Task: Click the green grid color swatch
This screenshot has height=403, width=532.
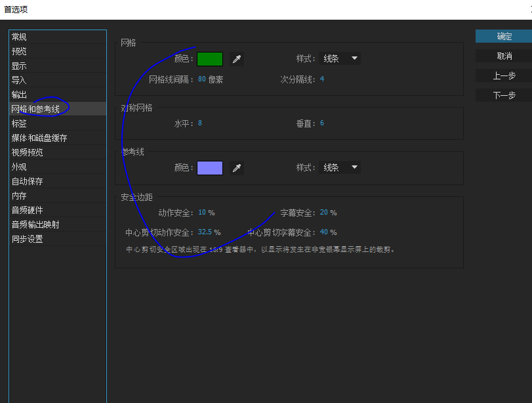Action: tap(209, 58)
